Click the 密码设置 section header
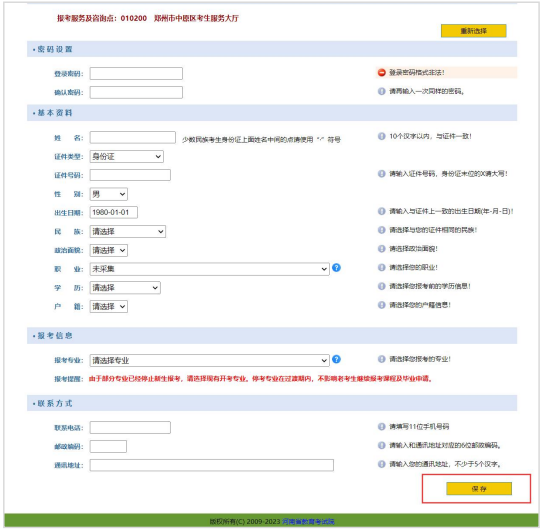The width and height of the screenshot is (542, 531). (x=272, y=49)
